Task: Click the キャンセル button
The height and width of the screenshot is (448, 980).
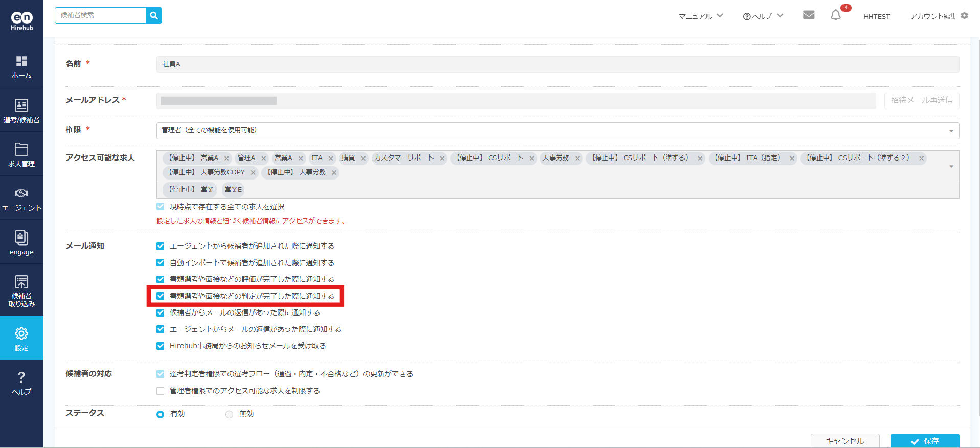Action: coord(845,441)
